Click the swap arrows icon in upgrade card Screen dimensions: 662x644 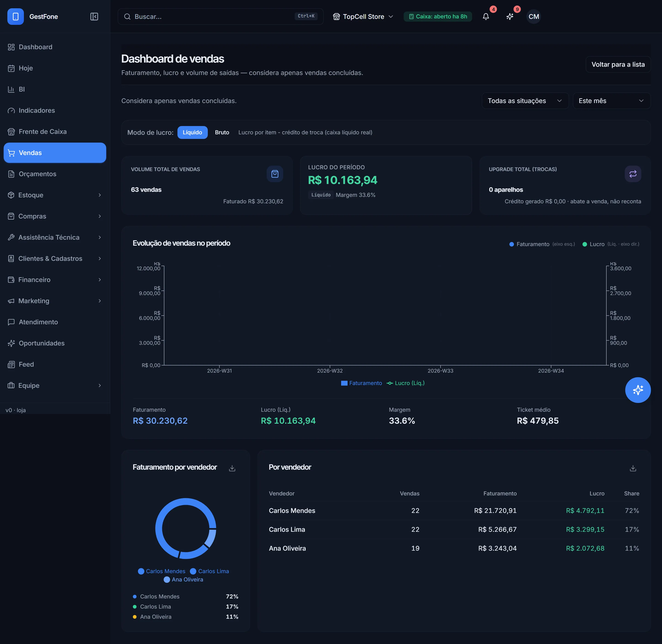click(633, 174)
